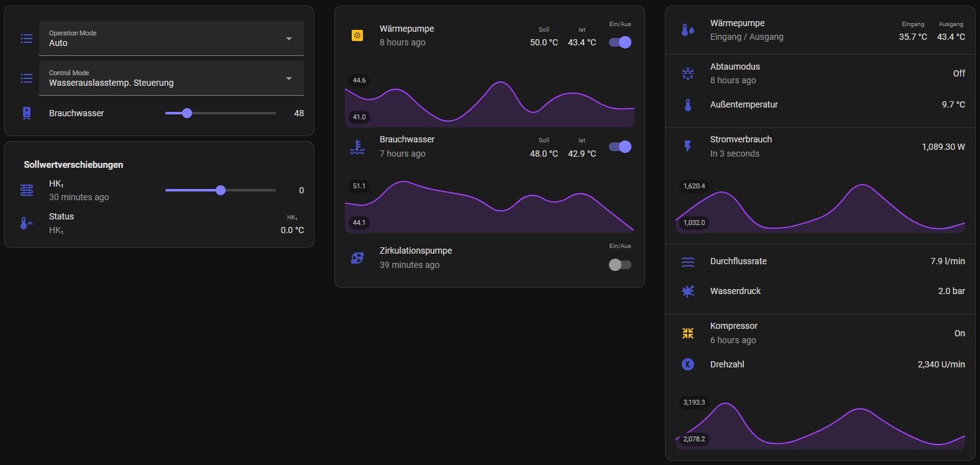Click the Durchflussrate waves icon
The width and height of the screenshot is (980, 465).
(688, 262)
